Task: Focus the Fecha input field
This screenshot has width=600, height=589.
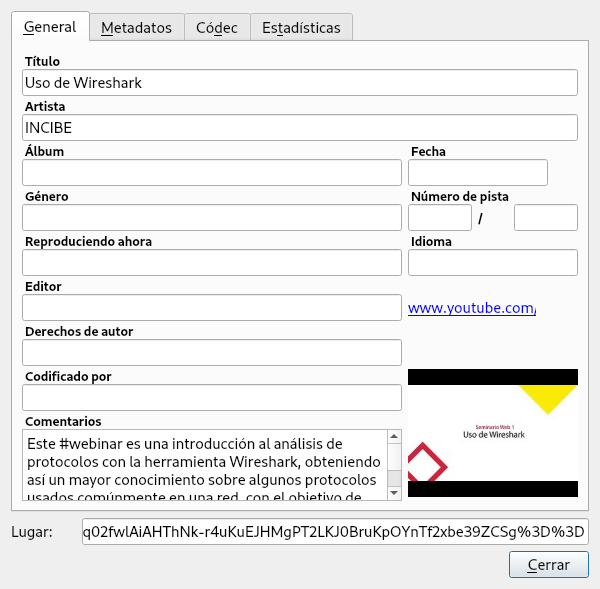Action: [478, 173]
